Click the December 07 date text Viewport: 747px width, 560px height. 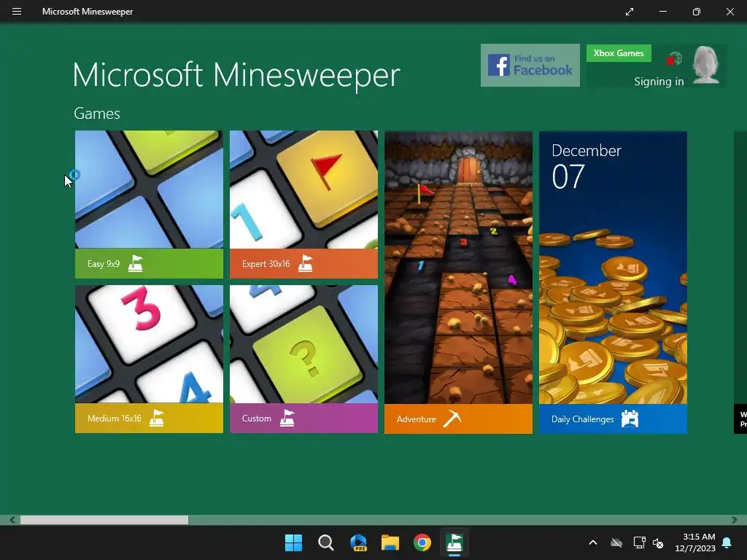(587, 167)
